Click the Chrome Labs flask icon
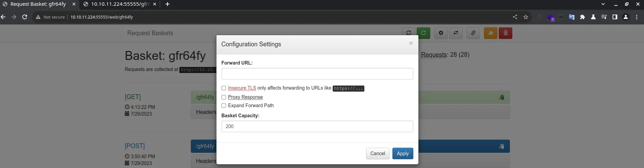The width and height of the screenshot is (644, 168). click(593, 17)
